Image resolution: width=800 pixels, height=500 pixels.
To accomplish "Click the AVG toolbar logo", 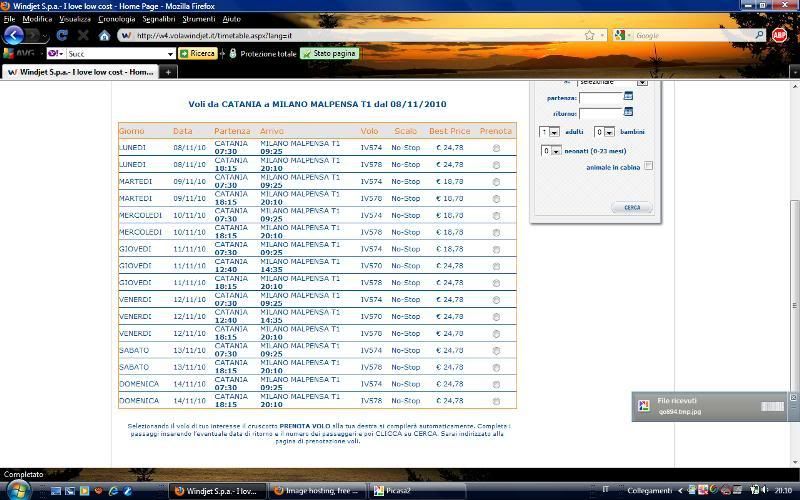I will 18,53.
